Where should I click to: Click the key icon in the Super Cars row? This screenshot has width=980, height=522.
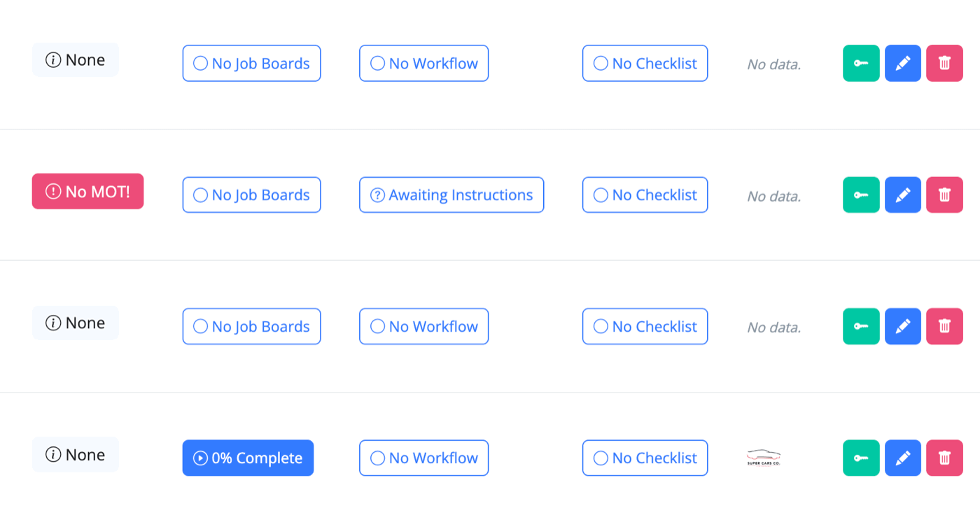[x=861, y=458]
